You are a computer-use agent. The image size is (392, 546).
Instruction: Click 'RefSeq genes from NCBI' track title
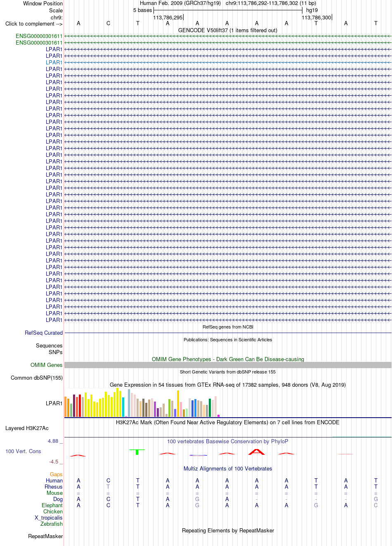coord(228,327)
